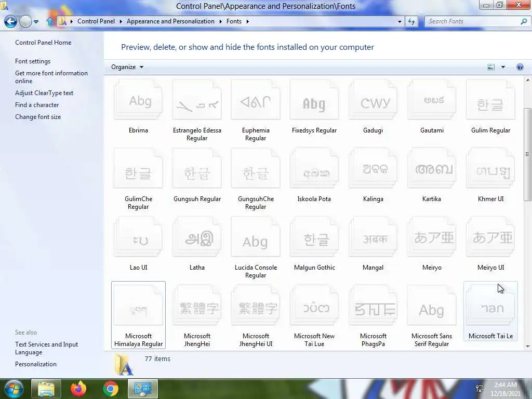Screen dimensions: 532x399
Task: Select the Gungsuh Regular font icon
Action: pos(197,168)
